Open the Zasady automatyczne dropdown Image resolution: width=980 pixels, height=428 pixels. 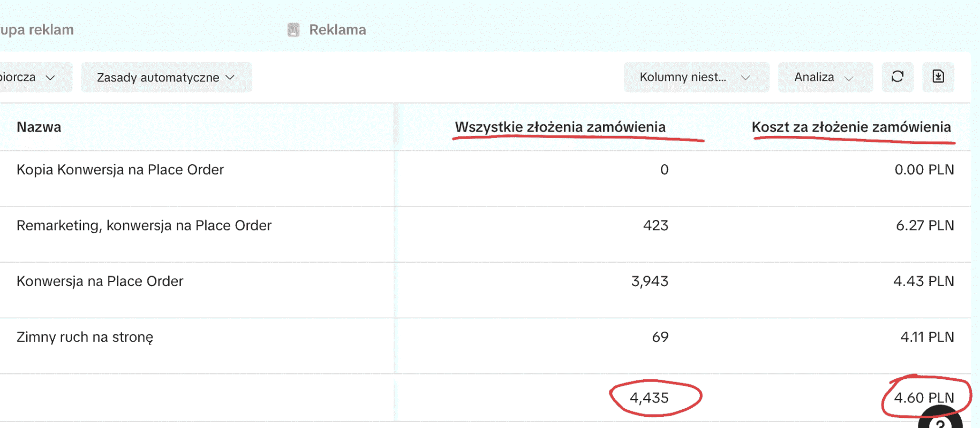point(166,77)
